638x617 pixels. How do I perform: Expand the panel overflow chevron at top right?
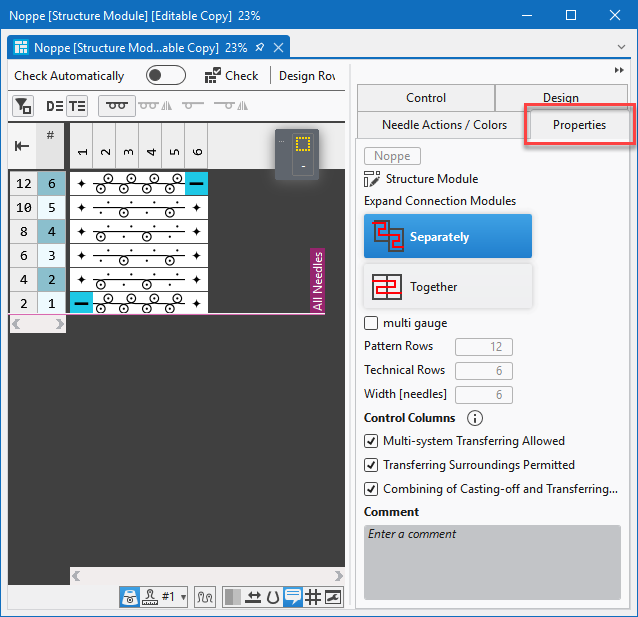click(x=619, y=71)
